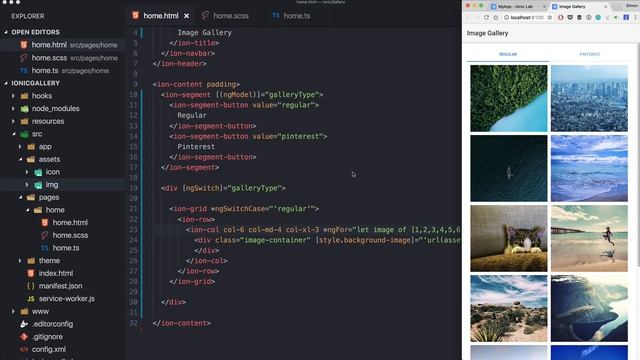The width and height of the screenshot is (640, 360).
Task: Select the Image Gallery browser tab
Action: pyautogui.click(x=579, y=7)
